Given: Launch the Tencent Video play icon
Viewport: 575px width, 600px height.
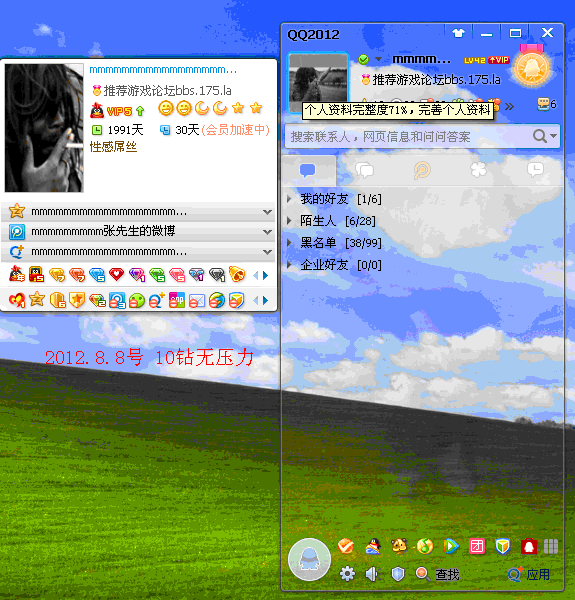Looking at the screenshot, I should click(x=451, y=546).
